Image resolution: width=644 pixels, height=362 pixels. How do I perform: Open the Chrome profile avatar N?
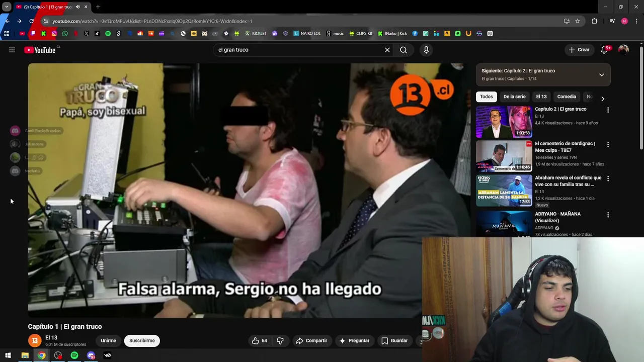pos(624,21)
